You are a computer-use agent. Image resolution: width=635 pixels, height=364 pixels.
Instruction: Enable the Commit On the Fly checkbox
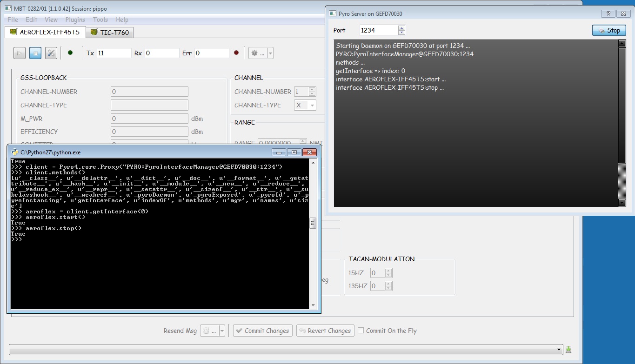click(361, 331)
